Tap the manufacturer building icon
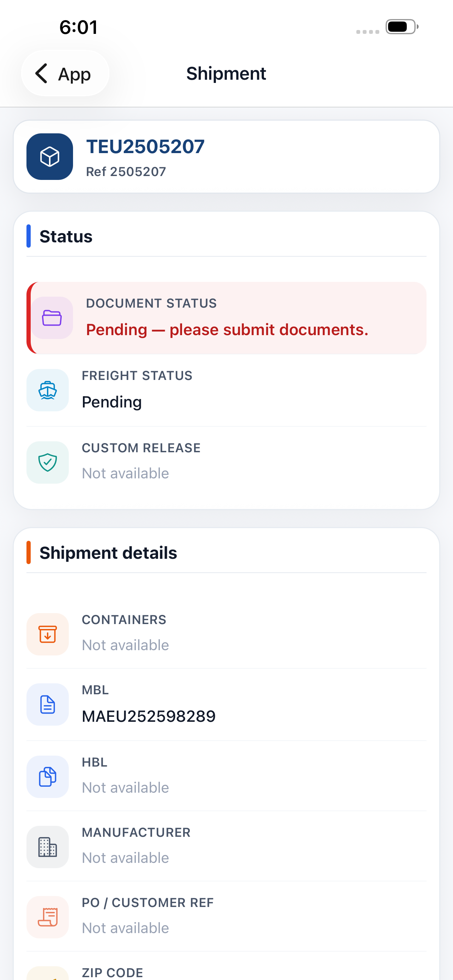Image resolution: width=453 pixels, height=980 pixels. (48, 847)
